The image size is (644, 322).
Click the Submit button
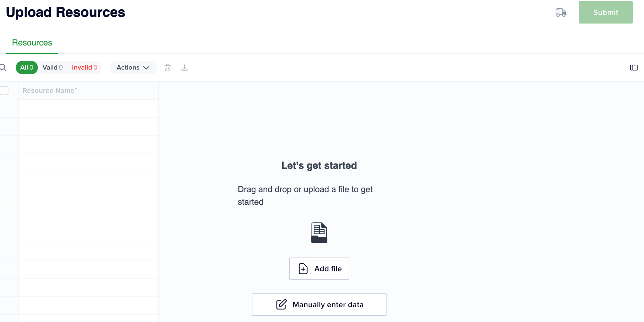point(605,12)
